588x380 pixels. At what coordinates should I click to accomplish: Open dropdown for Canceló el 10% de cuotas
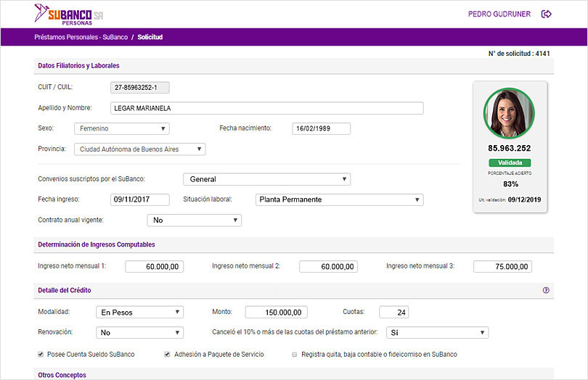(437, 333)
